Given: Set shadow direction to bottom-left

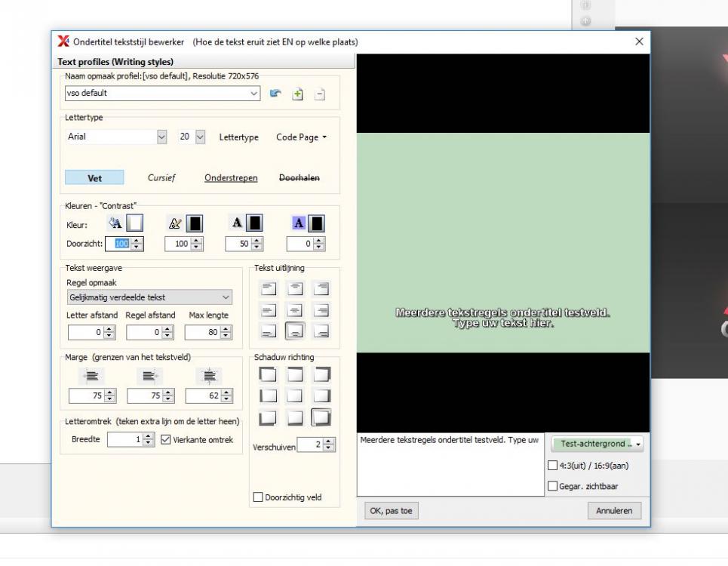Looking at the screenshot, I should (269, 417).
